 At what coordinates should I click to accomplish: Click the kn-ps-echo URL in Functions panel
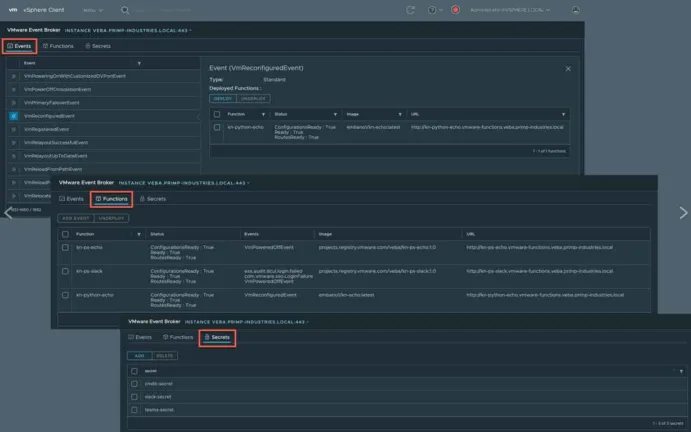[x=539, y=248]
